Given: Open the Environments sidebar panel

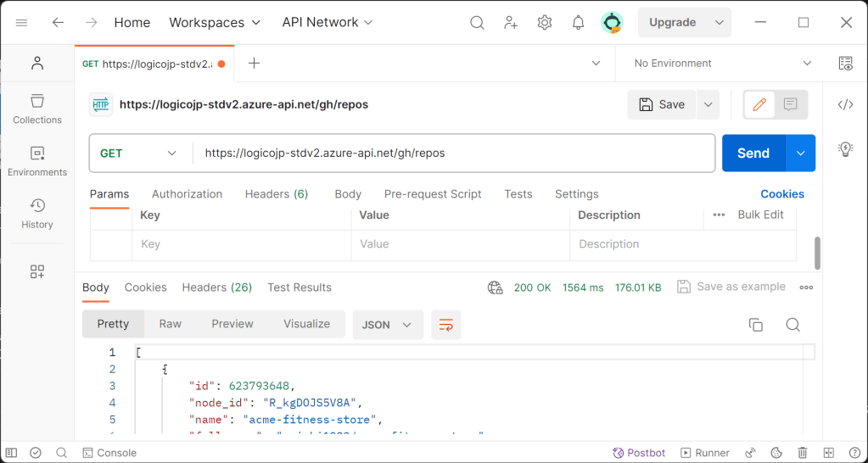Looking at the screenshot, I should 37,161.
